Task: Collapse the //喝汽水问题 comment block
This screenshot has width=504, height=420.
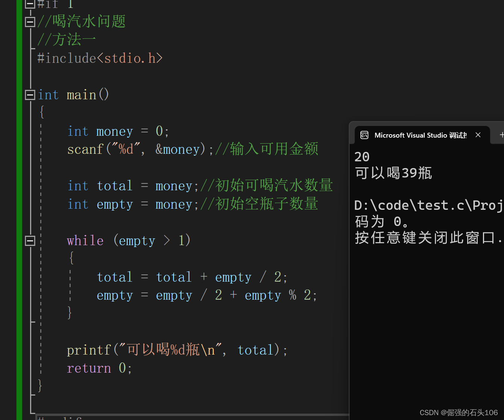Action: pos(30,22)
